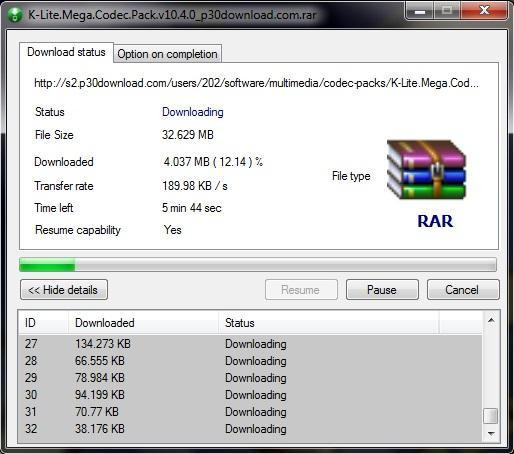The height and width of the screenshot is (454, 514).
Task: Close the download window
Action: tap(484, 11)
